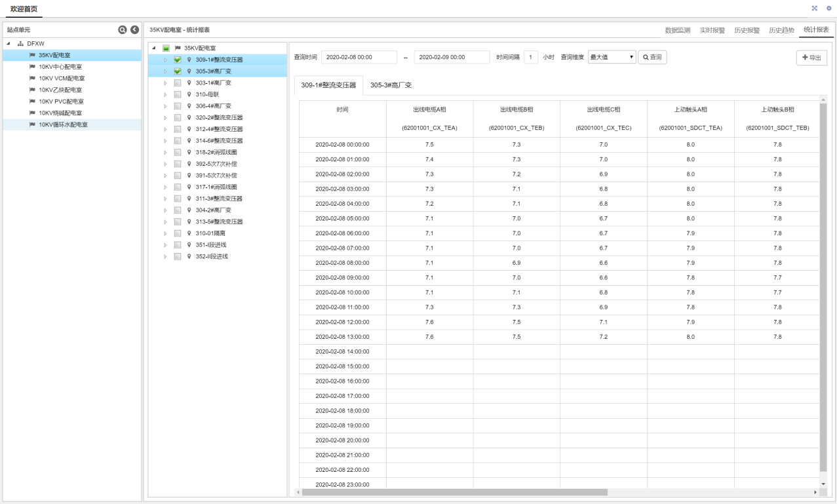The height and width of the screenshot is (504, 837).
Task: Expand the 305-3#高厂变 tree node arrow
Action: (166, 71)
